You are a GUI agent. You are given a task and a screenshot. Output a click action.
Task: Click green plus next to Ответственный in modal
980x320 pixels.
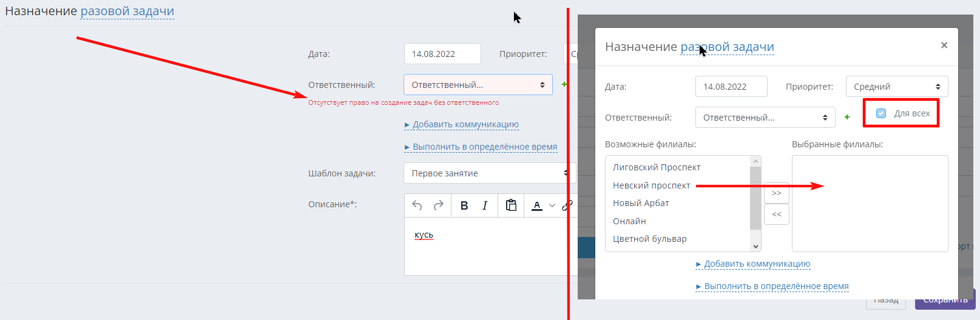click(x=847, y=117)
